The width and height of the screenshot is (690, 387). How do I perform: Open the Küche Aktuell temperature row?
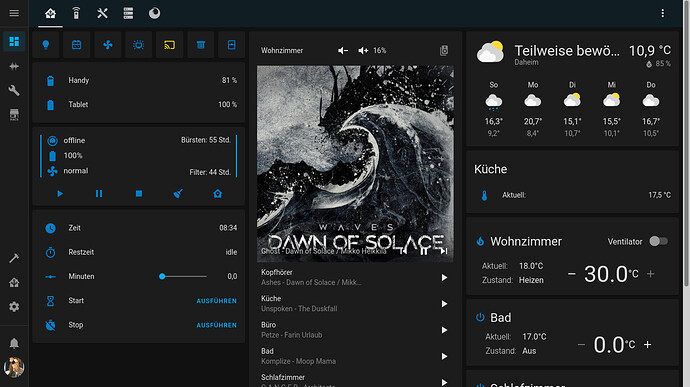(573, 195)
